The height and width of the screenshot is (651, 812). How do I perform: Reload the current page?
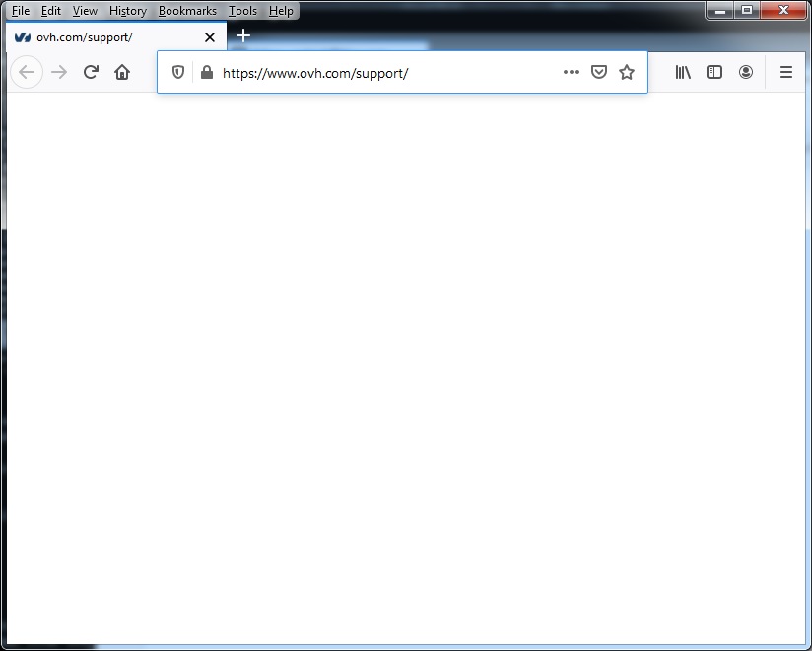point(91,72)
